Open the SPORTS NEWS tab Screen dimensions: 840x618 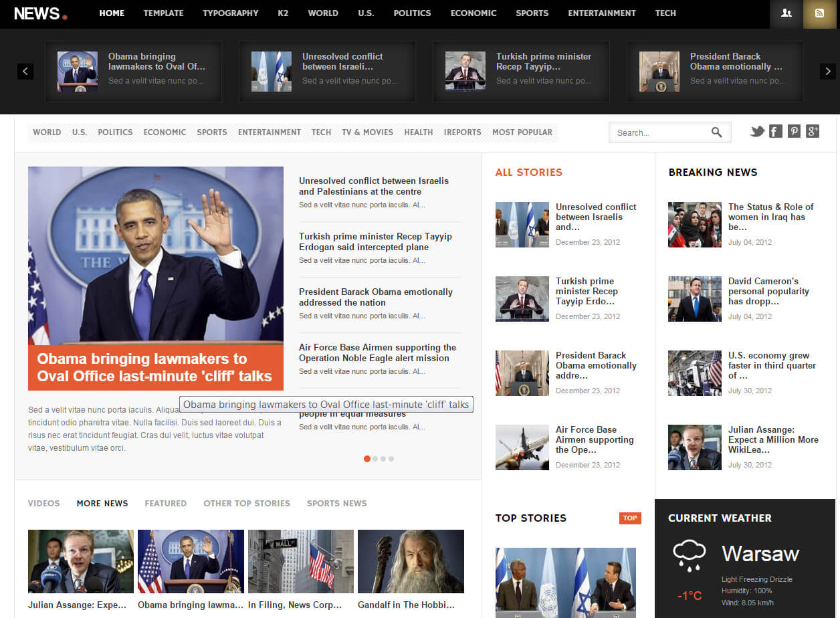tap(336, 503)
